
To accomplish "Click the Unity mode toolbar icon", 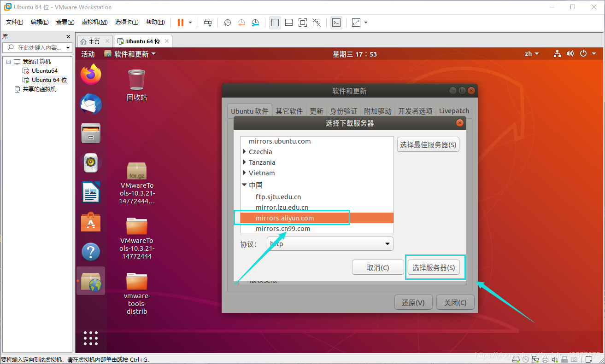I will point(317,23).
